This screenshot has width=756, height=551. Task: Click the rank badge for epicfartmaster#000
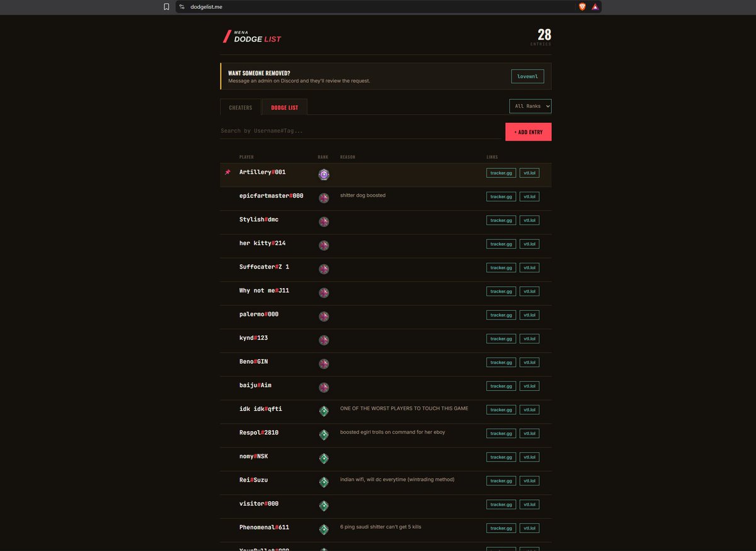324,198
